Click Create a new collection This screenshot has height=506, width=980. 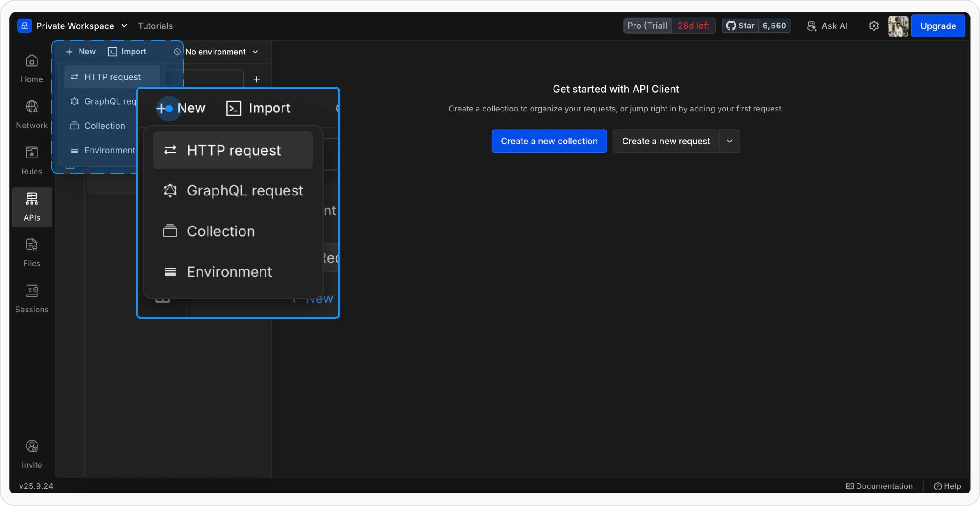[x=549, y=141]
